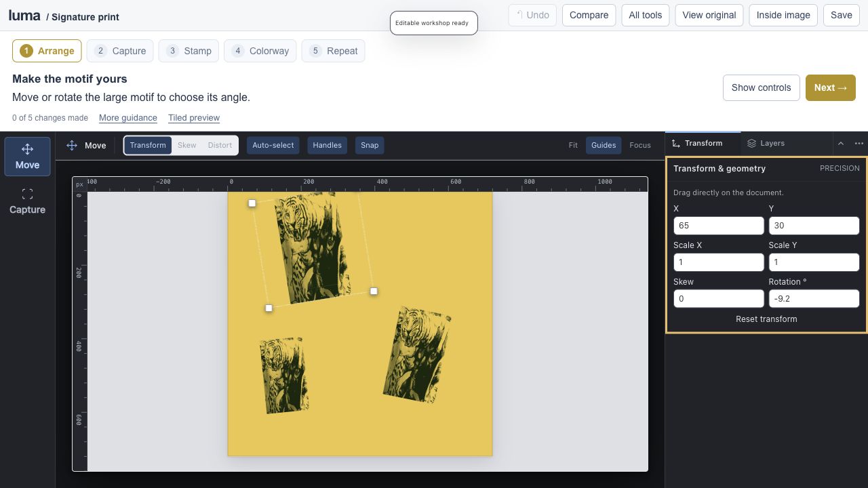868x488 pixels.
Task: Proceed with the Next button
Action: [x=831, y=87]
